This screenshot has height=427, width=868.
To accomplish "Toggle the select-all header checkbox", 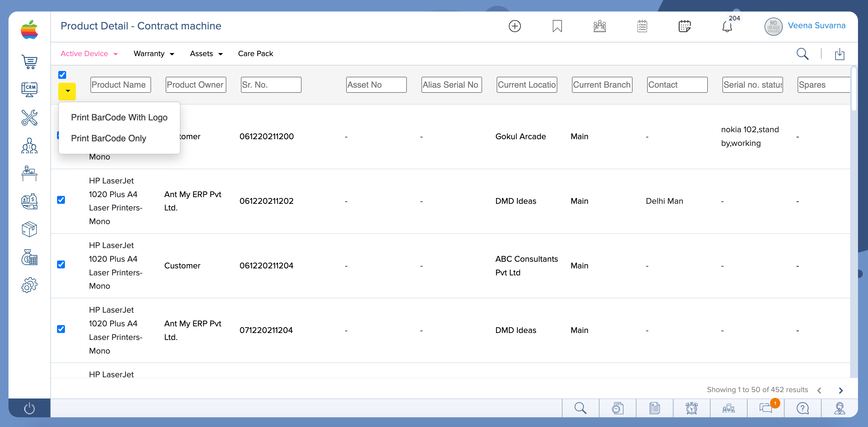I will (x=62, y=75).
